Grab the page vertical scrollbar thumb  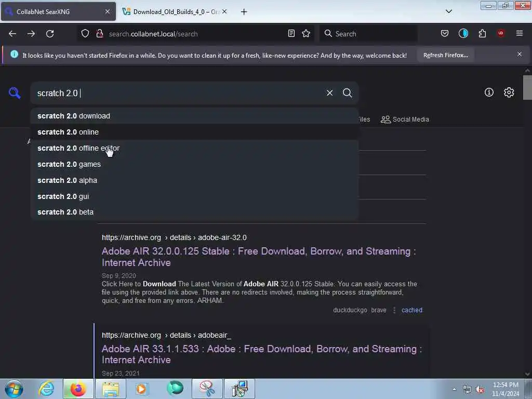coord(527,87)
